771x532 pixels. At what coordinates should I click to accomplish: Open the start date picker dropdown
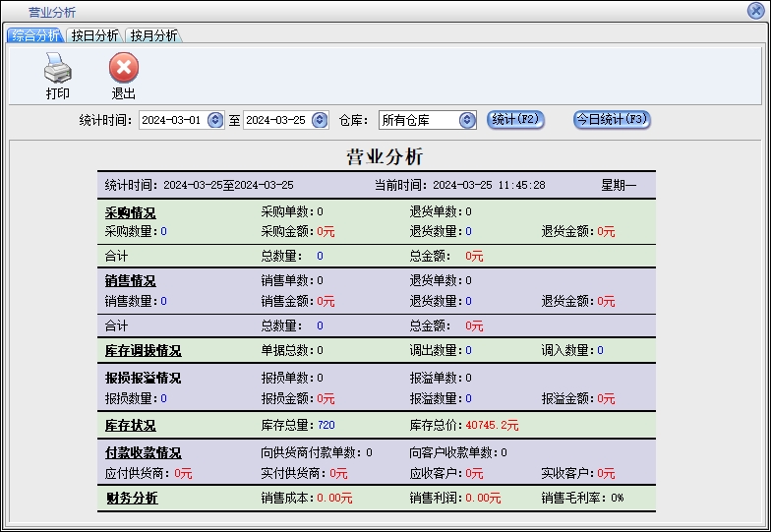click(215, 120)
